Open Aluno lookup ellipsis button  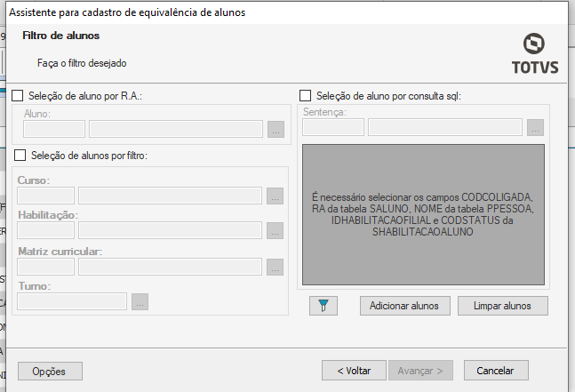(x=276, y=130)
